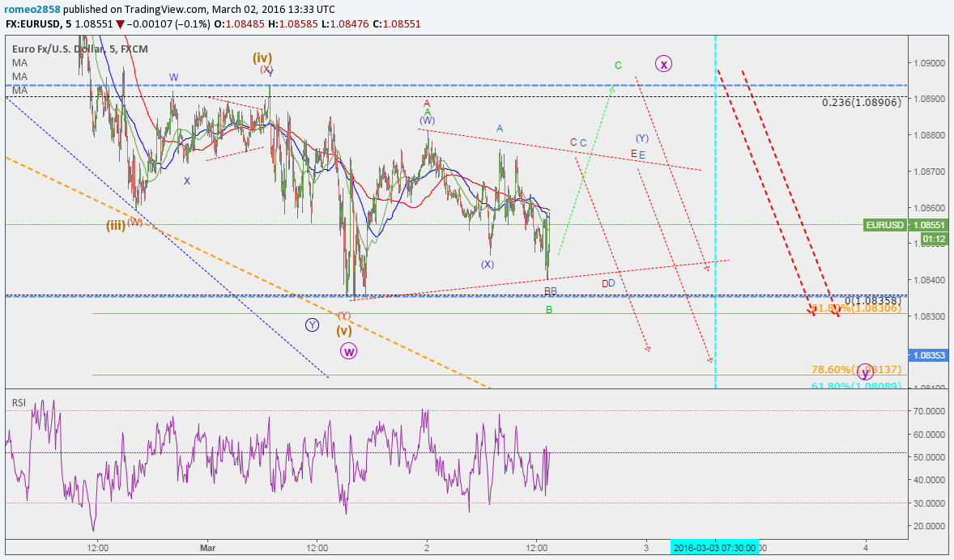The image size is (954, 560).
Task: Click the blue A wave label
Action: 500,129
